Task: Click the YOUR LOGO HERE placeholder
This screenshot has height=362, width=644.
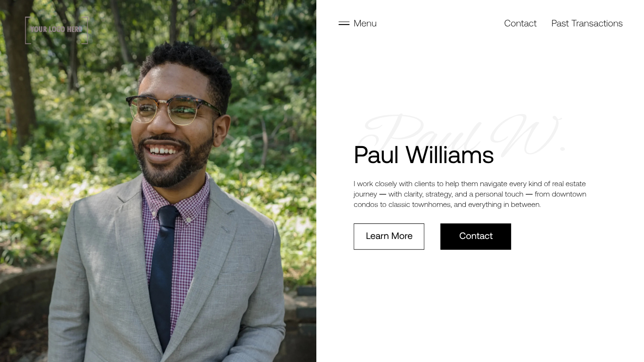Action: (x=57, y=30)
